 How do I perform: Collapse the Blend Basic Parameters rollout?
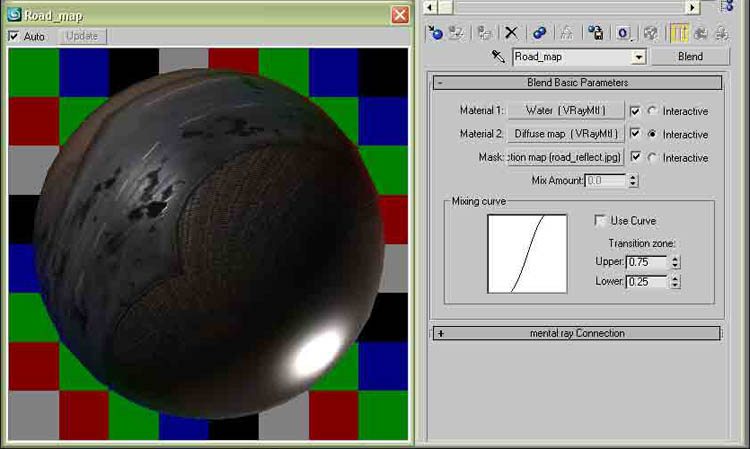tap(440, 83)
